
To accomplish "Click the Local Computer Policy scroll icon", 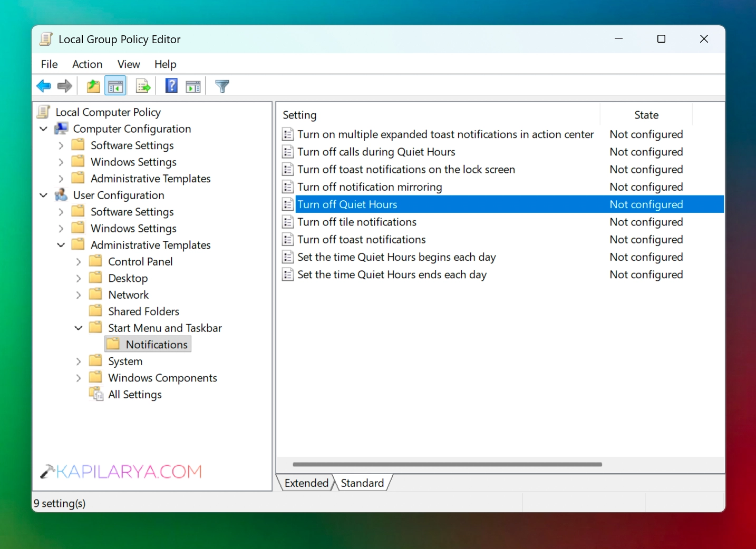I will coord(44,112).
